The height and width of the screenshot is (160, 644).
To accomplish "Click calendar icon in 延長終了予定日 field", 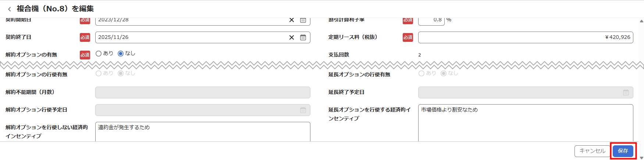I will [x=626, y=92].
